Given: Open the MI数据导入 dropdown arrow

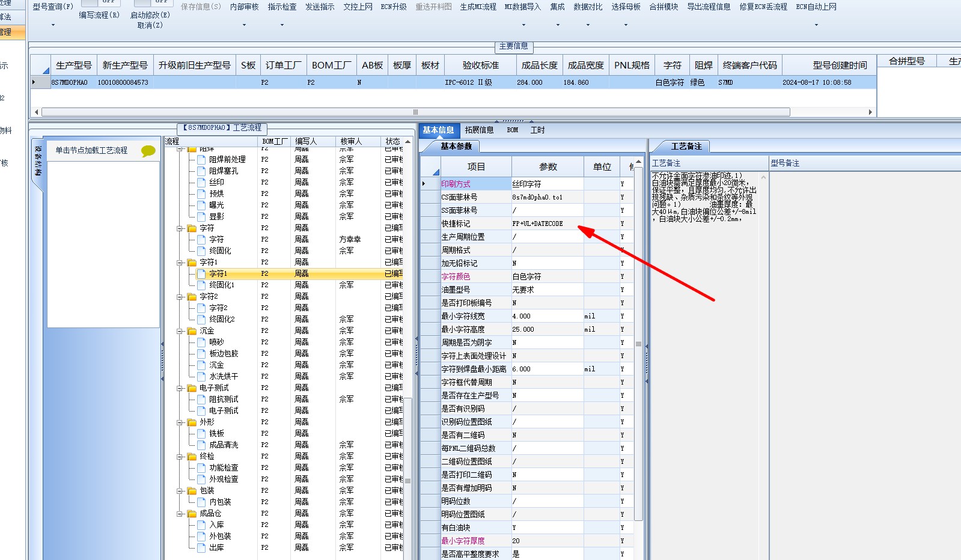Looking at the screenshot, I should pyautogui.click(x=523, y=25).
